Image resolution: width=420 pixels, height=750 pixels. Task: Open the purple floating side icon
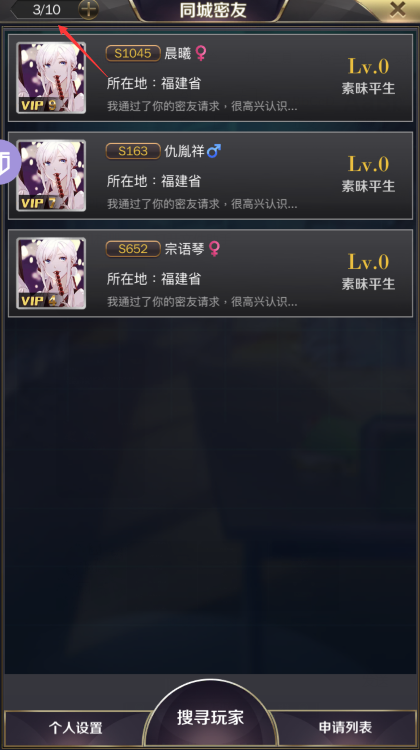(x=8, y=163)
